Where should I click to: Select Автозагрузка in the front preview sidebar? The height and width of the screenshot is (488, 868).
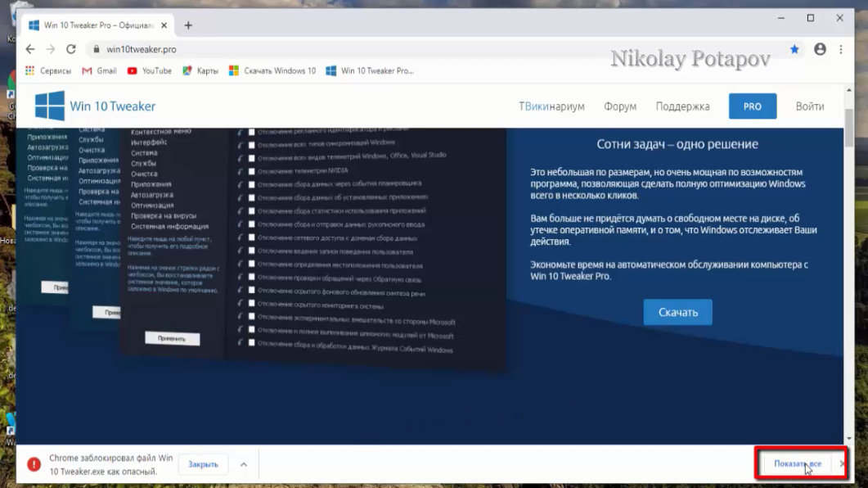[x=151, y=195]
